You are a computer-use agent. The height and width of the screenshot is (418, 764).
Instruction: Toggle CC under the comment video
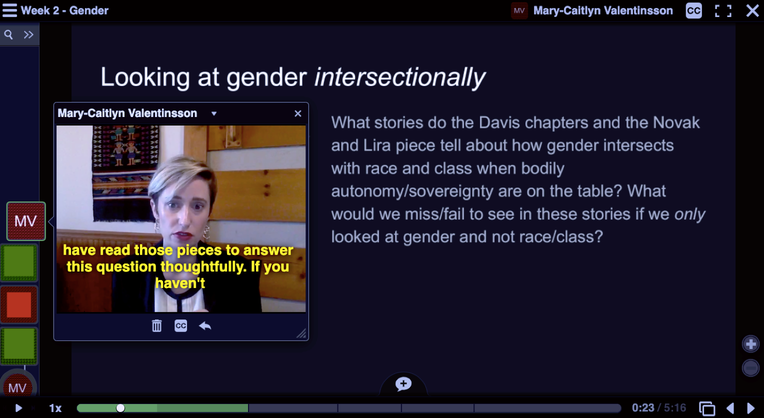coord(181,326)
